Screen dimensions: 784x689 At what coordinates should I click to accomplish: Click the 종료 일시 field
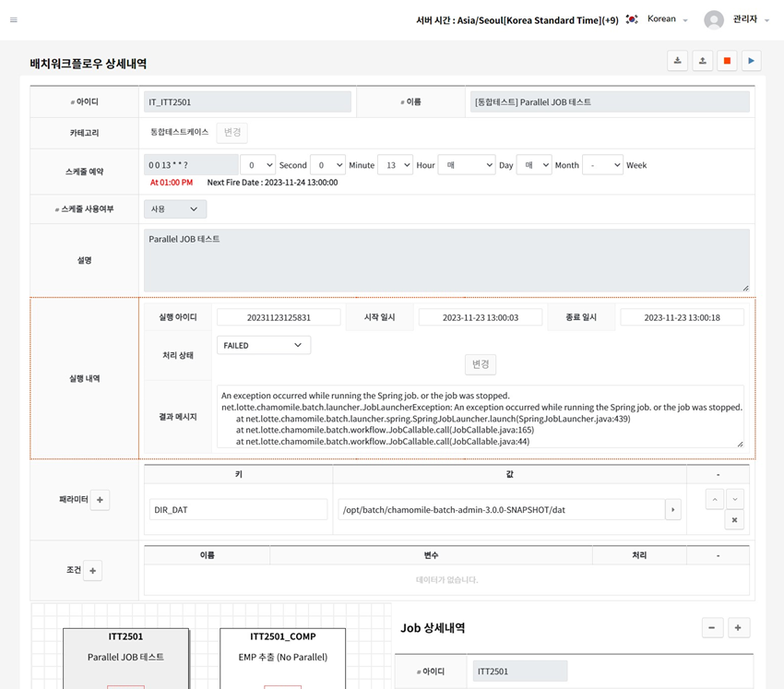click(682, 317)
